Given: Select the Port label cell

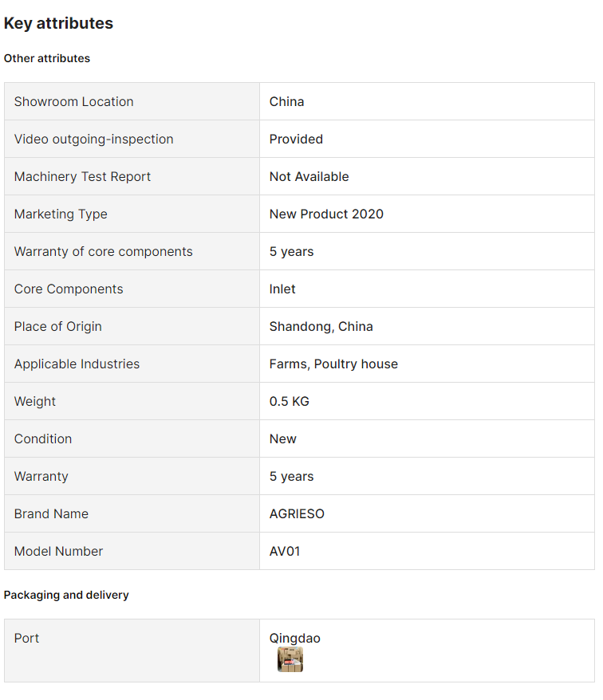Looking at the screenshot, I should click(x=132, y=651).
